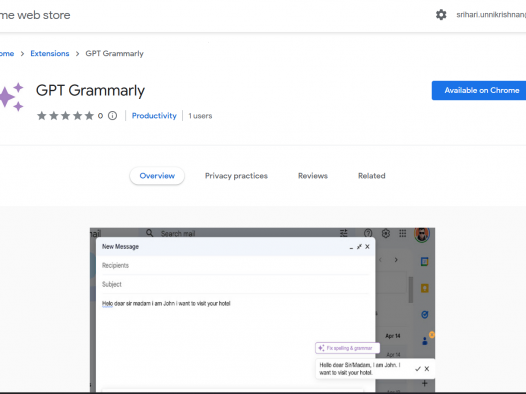Click the New Message title bar
The height and width of the screenshot is (394, 526).
coord(235,246)
